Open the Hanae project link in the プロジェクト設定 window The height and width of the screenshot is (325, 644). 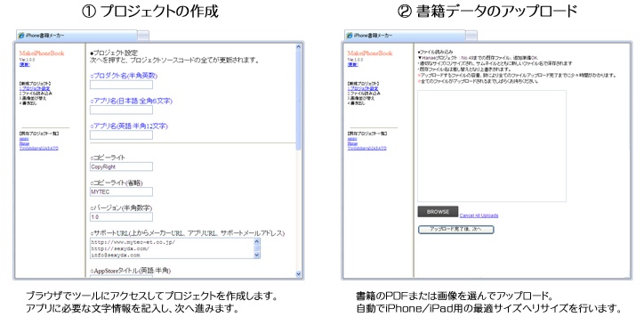coord(24,143)
